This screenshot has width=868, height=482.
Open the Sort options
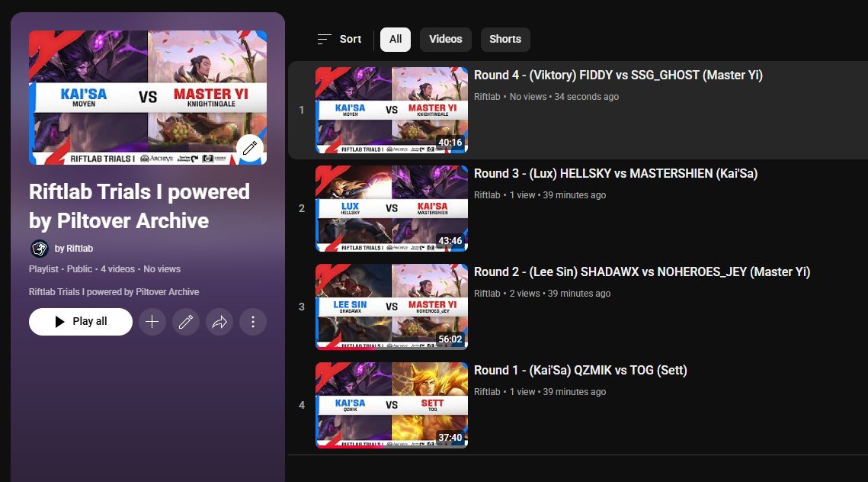click(x=339, y=40)
